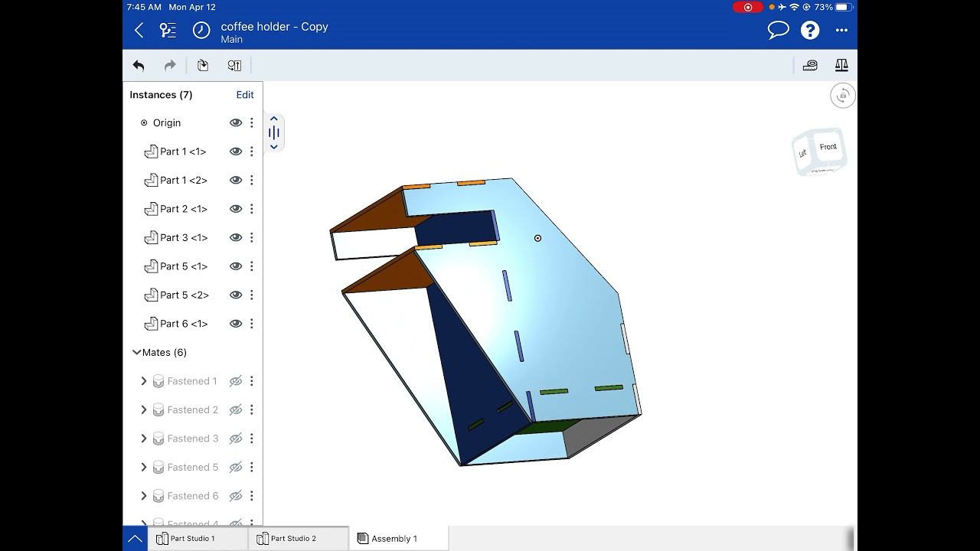Viewport: 980px width, 551px height.
Task: Tap the mate connector toolbar icon
Action: pyautogui.click(x=234, y=66)
